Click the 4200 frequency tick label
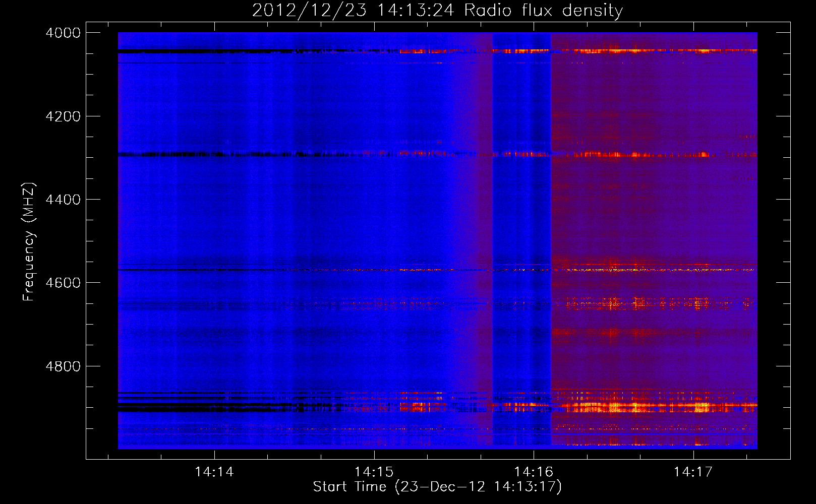This screenshot has height=504, width=816. click(63, 116)
